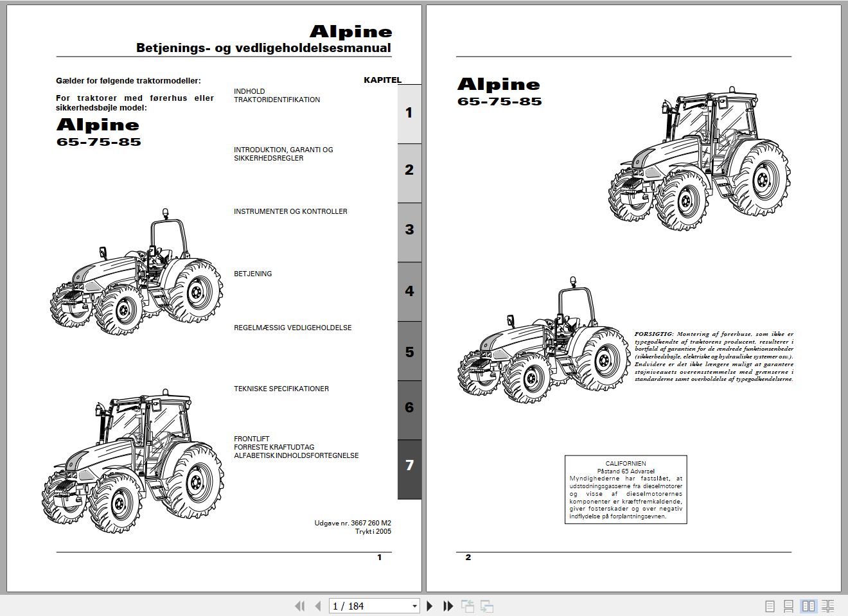Screen dimensions: 848x616
Task: Open chapter 4 tab
Action: [409, 292]
